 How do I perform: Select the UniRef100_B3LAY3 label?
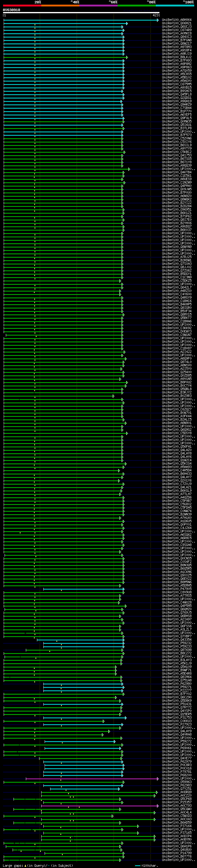(x=177, y=660)
